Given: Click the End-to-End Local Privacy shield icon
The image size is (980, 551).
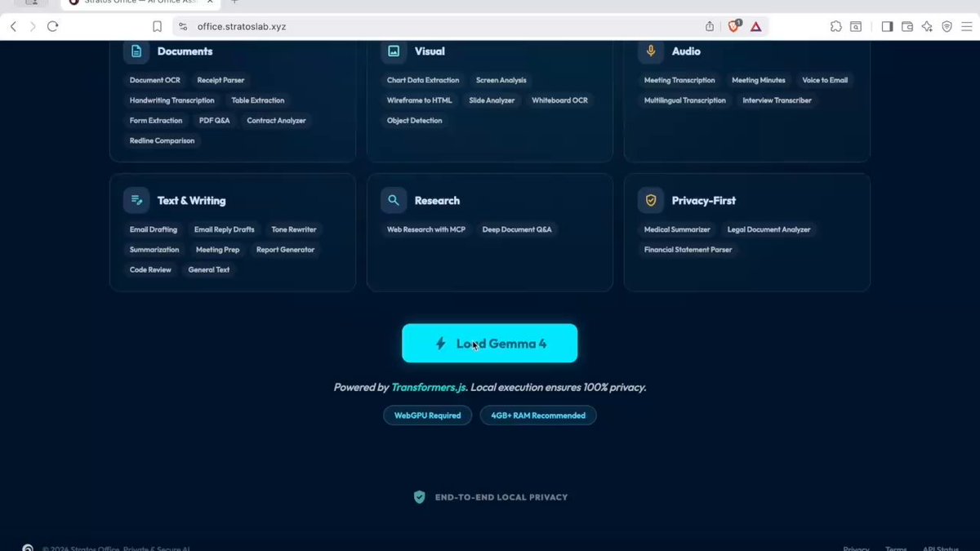Looking at the screenshot, I should (x=419, y=497).
